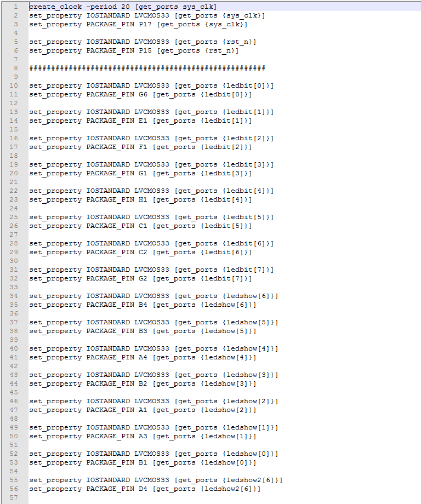Click the PACKAGE_PIN E1 ledbit[1] line
421x504 pixels.
pyautogui.click(x=140, y=121)
